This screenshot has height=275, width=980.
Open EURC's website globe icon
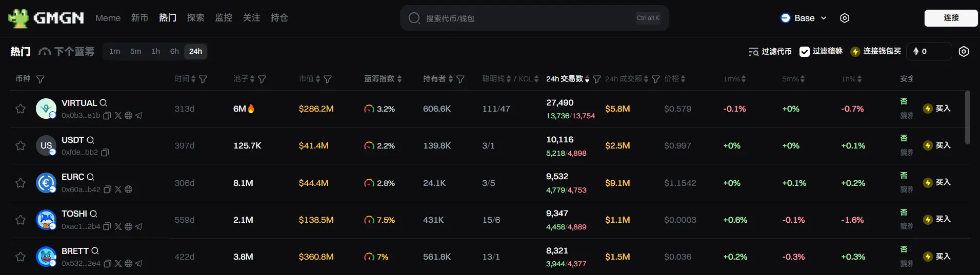(128, 189)
